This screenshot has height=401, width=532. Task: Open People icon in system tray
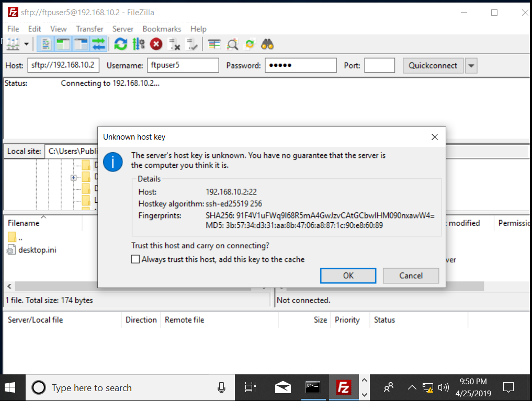click(x=389, y=387)
